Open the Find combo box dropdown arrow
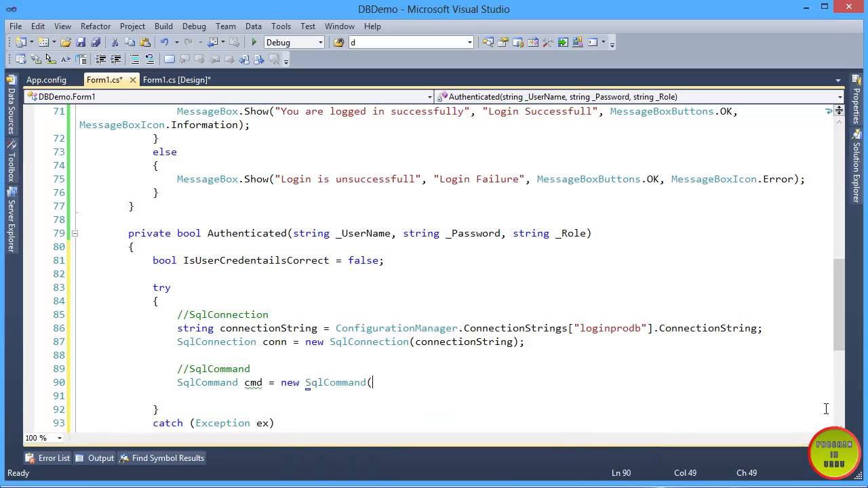 coord(469,42)
